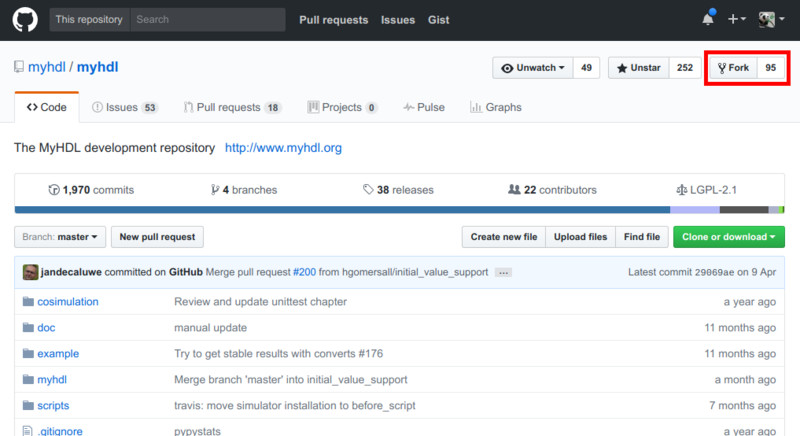Click the scripts folder icon

click(28, 405)
